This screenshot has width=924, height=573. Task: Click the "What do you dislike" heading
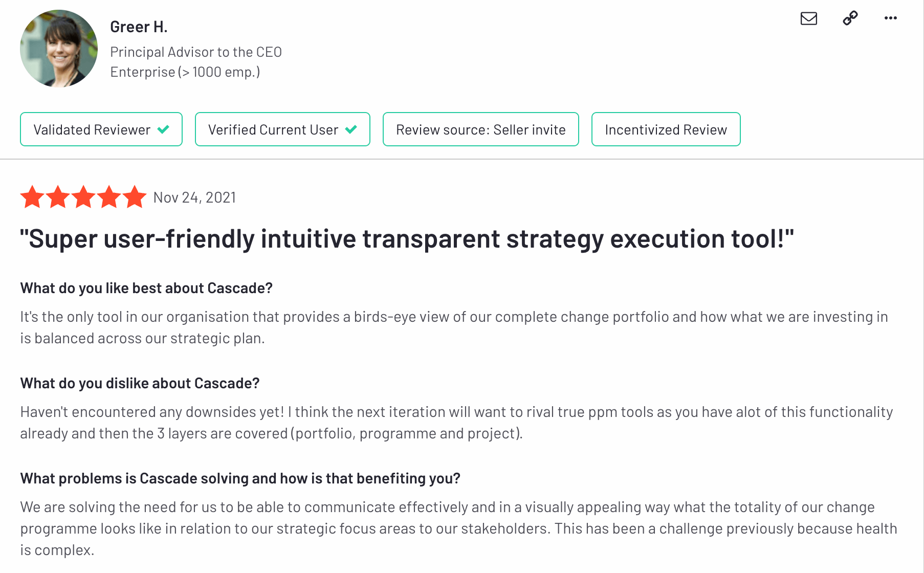(x=140, y=383)
